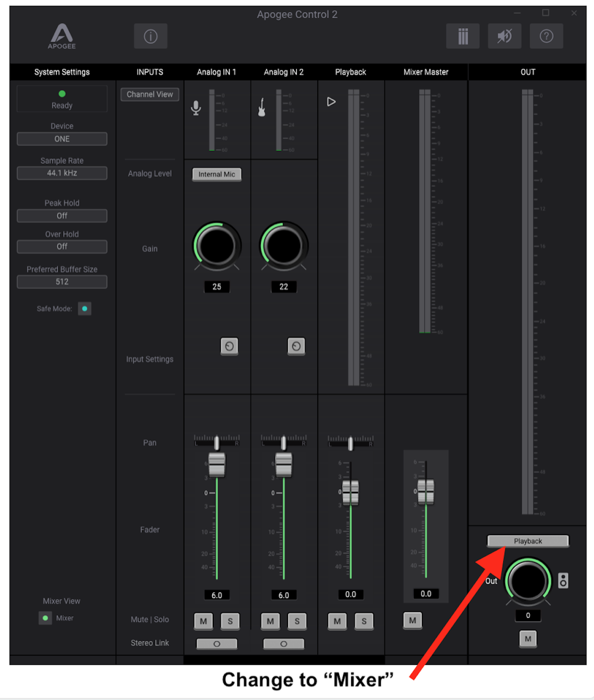Click Mixer Master fader value 0.0
This screenshot has width=594, height=700.
pyautogui.click(x=426, y=594)
